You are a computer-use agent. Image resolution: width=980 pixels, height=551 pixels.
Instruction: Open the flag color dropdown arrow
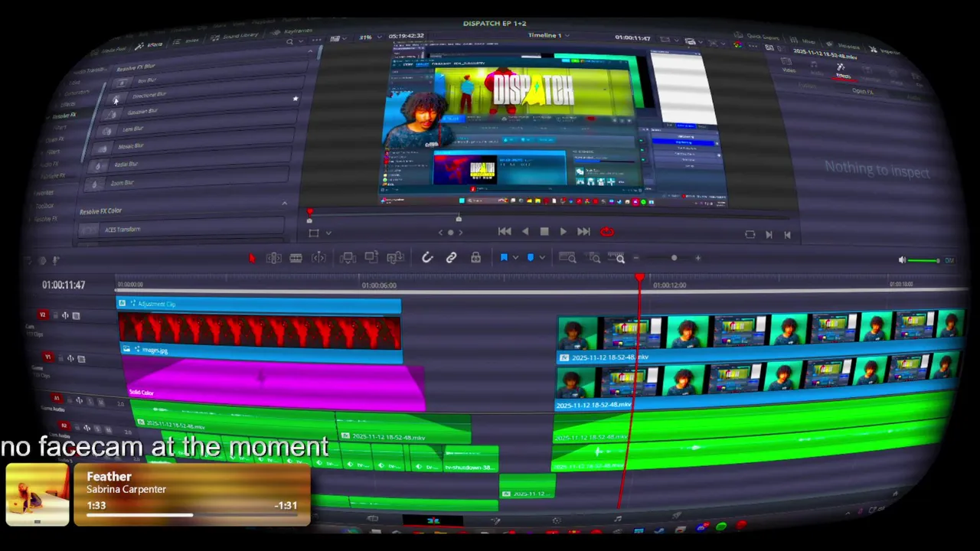(515, 259)
